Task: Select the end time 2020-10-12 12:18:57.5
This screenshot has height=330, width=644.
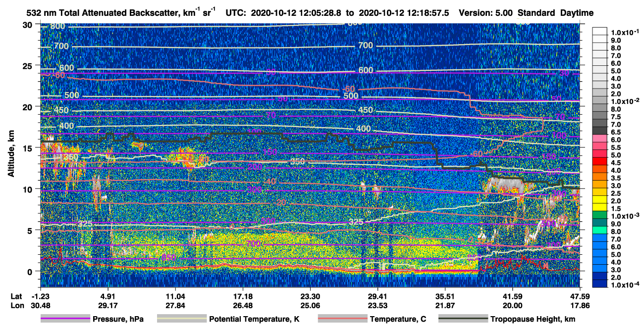Action: [404, 13]
